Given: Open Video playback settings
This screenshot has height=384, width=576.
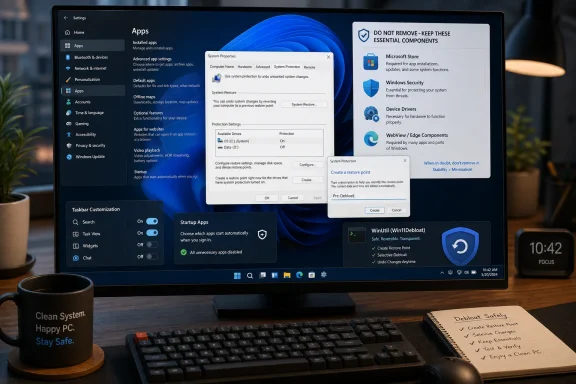Looking at the screenshot, I should tap(162, 155).
